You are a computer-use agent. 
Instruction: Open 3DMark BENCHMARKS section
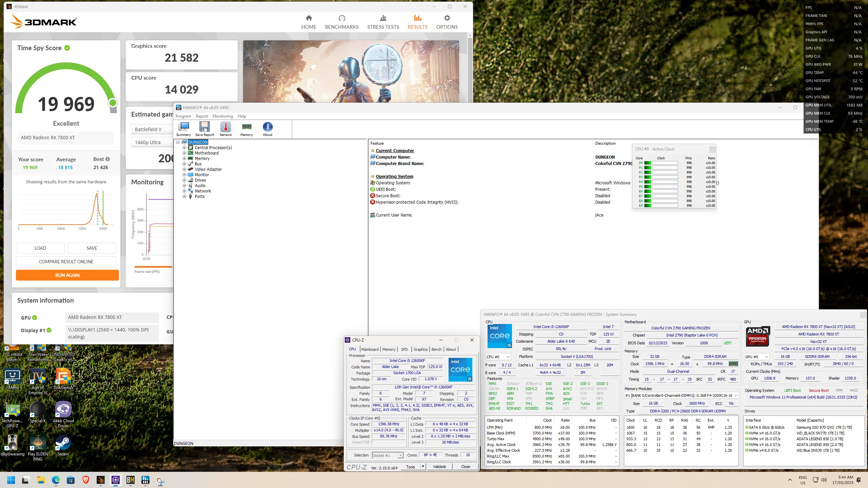(x=342, y=22)
